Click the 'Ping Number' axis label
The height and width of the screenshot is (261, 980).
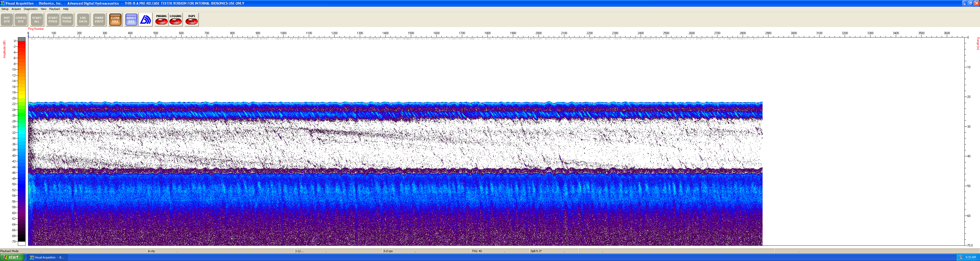coord(36,29)
